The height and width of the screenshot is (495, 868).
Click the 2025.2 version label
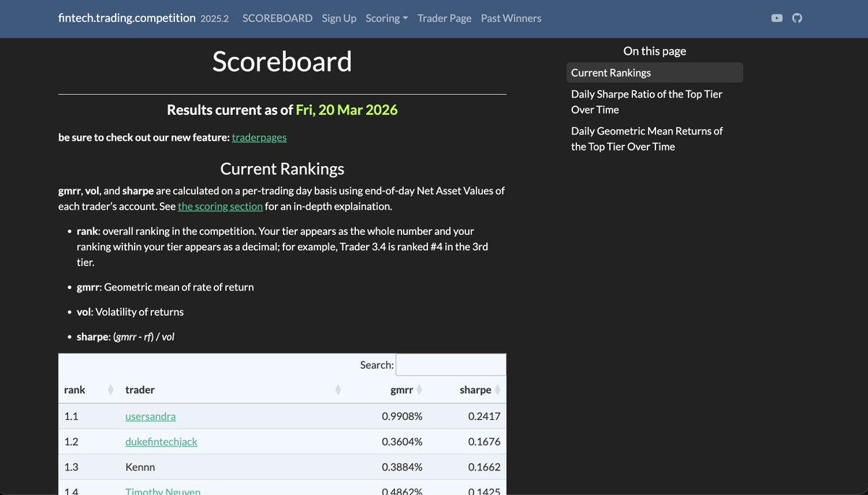pyautogui.click(x=214, y=19)
